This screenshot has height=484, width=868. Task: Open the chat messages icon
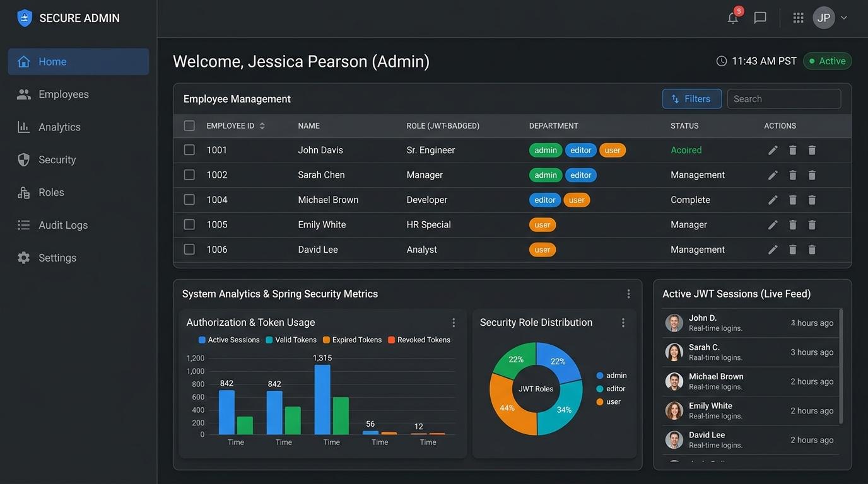click(760, 18)
